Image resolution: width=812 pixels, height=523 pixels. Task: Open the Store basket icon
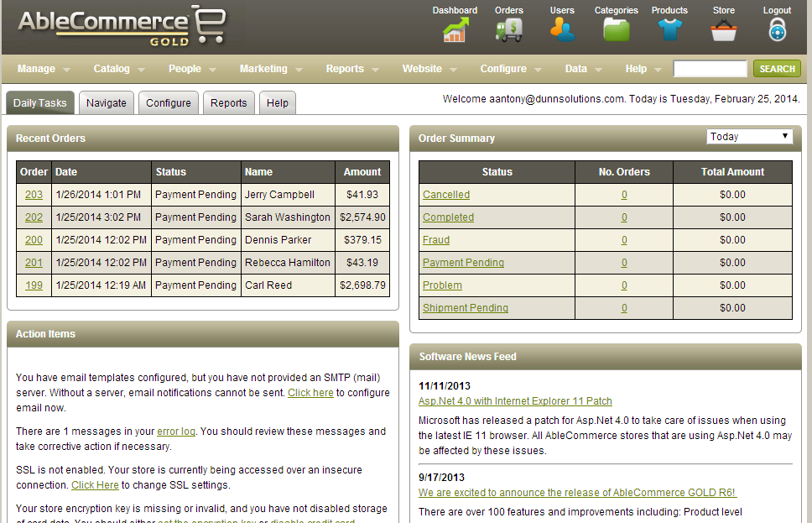click(723, 29)
